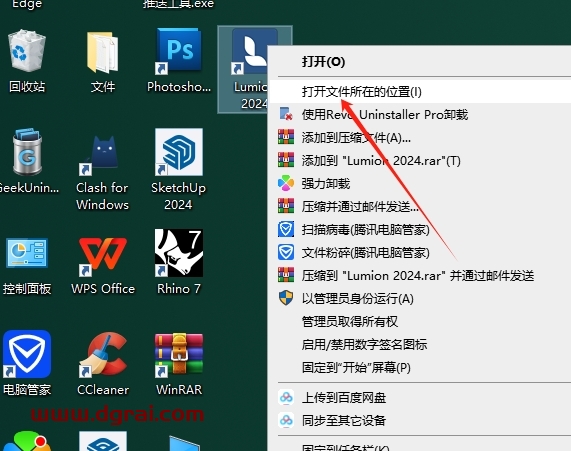Viewport: 571px width, 451px height.
Task: Select the Photoshop shortcut icon
Action: tap(179, 51)
